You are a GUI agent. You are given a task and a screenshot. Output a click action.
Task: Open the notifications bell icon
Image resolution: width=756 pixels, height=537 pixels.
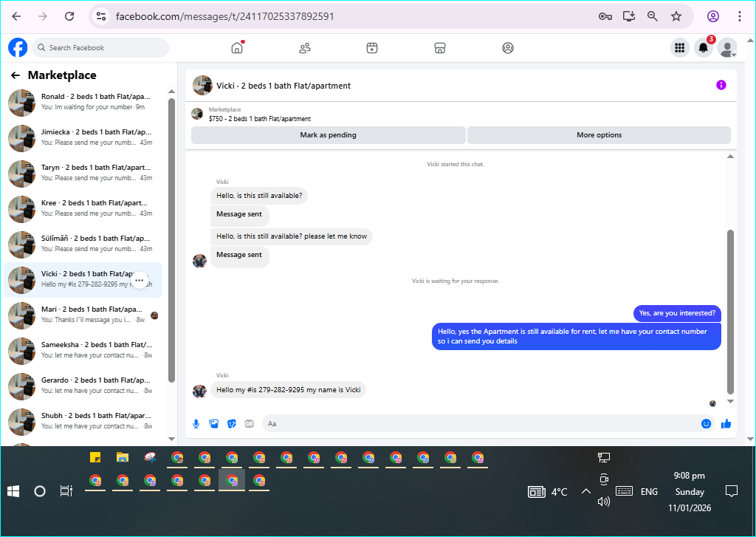point(704,48)
